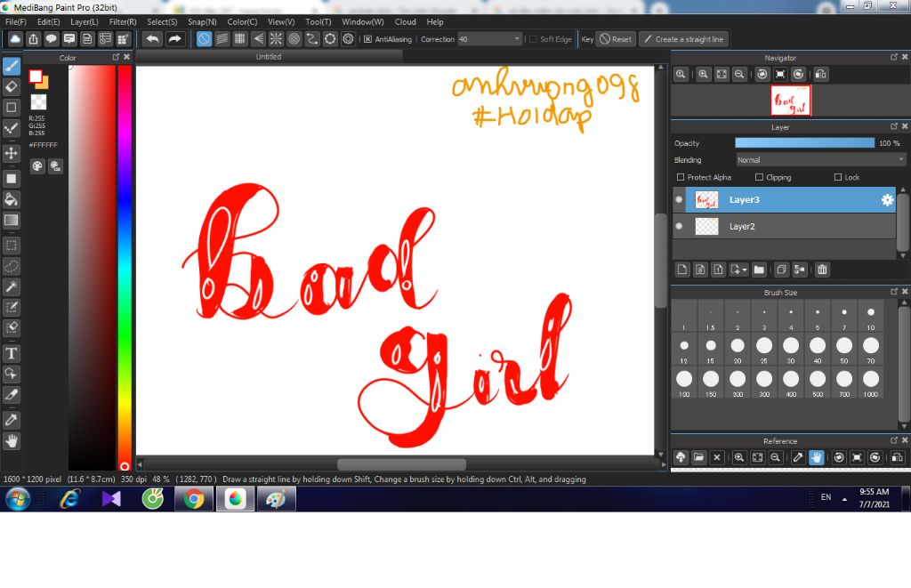
Task: Enable the crisscross grid snap
Action: tap(240, 39)
